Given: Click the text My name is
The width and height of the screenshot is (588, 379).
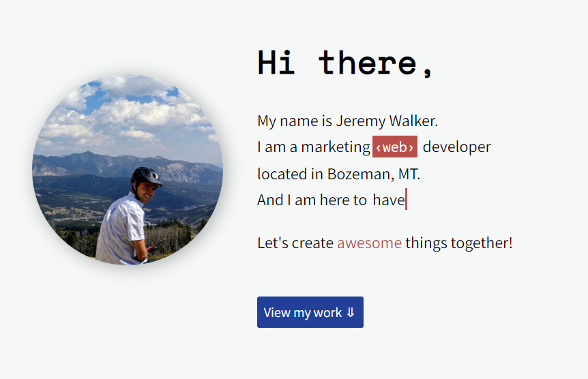Looking at the screenshot, I should click(x=295, y=121).
